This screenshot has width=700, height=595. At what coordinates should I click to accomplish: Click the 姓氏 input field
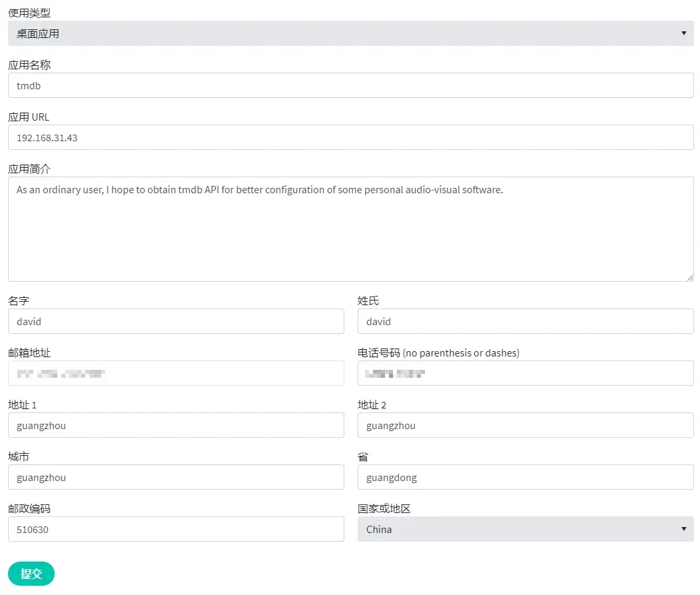[525, 321]
